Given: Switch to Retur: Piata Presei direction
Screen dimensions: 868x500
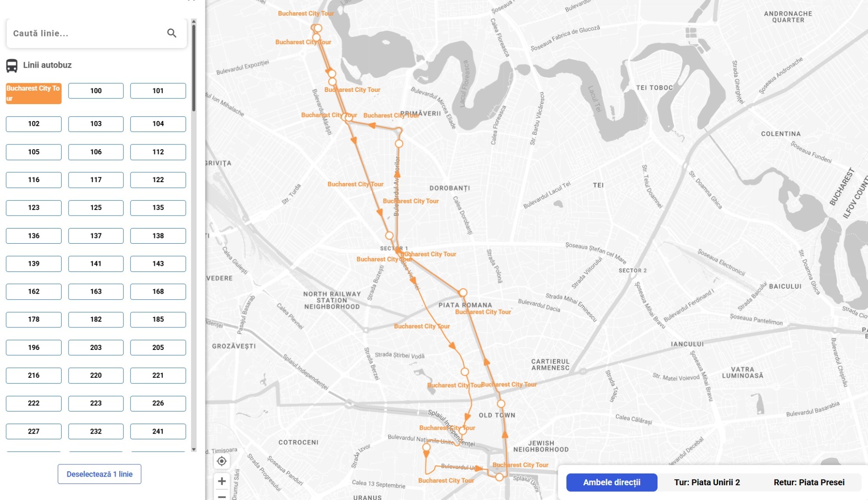Looking at the screenshot, I should [x=809, y=482].
